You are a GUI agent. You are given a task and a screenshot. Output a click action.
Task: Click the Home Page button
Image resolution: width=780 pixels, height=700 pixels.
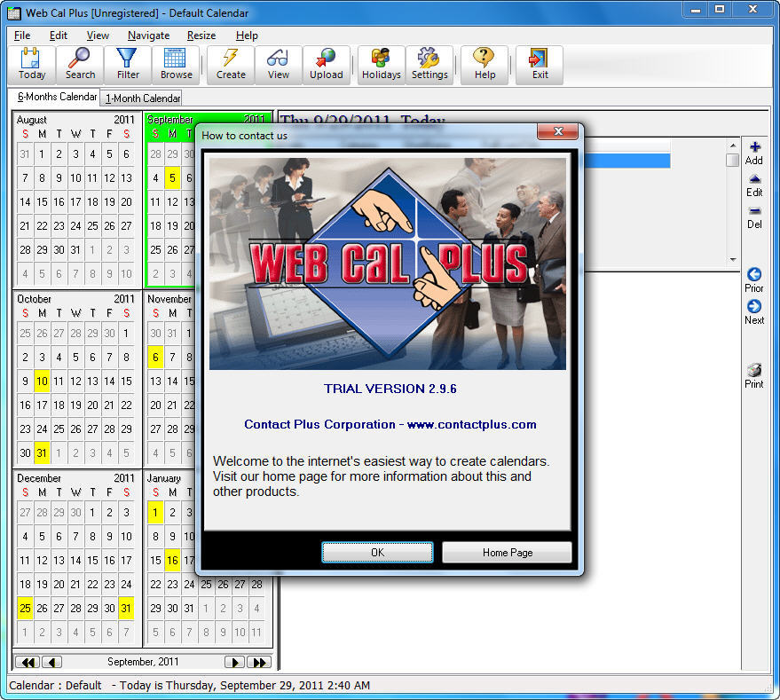[507, 552]
